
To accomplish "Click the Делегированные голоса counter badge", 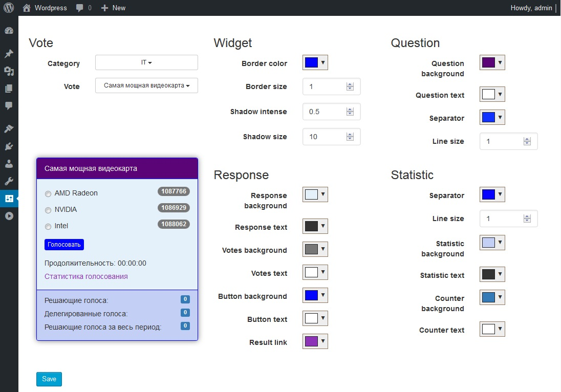I will coord(185,313).
